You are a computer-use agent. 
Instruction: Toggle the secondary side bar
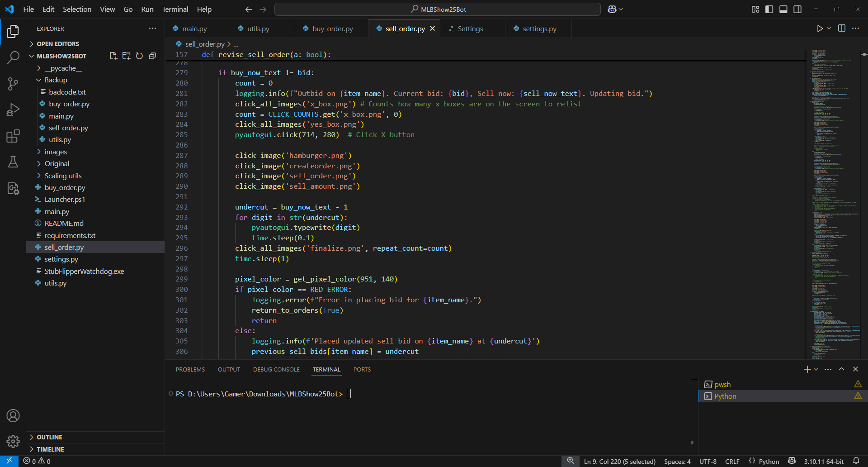pyautogui.click(x=798, y=9)
